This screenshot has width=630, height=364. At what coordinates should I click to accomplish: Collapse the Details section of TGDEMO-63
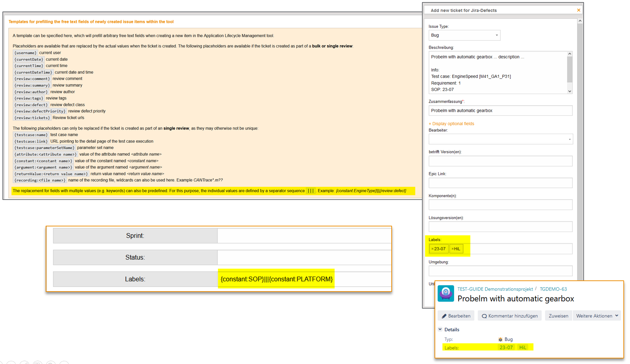point(440,330)
